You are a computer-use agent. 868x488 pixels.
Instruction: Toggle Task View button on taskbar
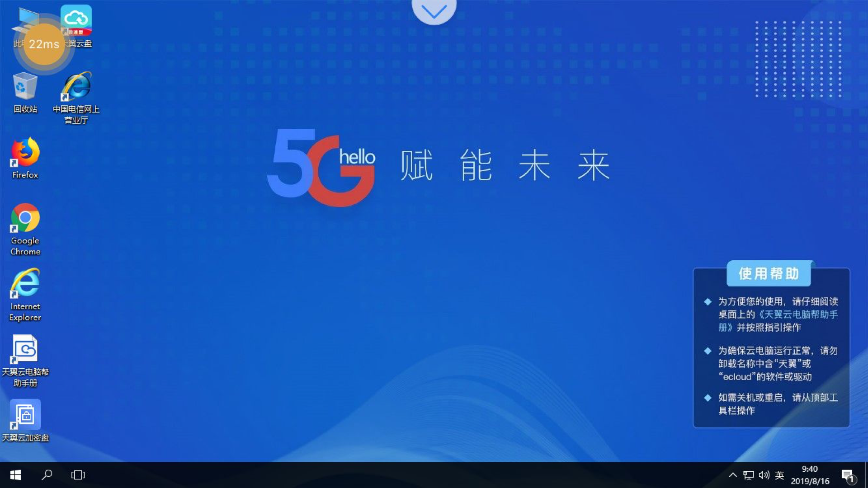point(78,474)
